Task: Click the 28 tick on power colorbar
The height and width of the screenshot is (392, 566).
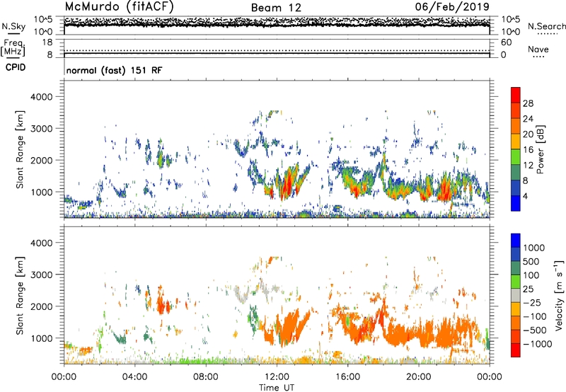Action: 528,103
